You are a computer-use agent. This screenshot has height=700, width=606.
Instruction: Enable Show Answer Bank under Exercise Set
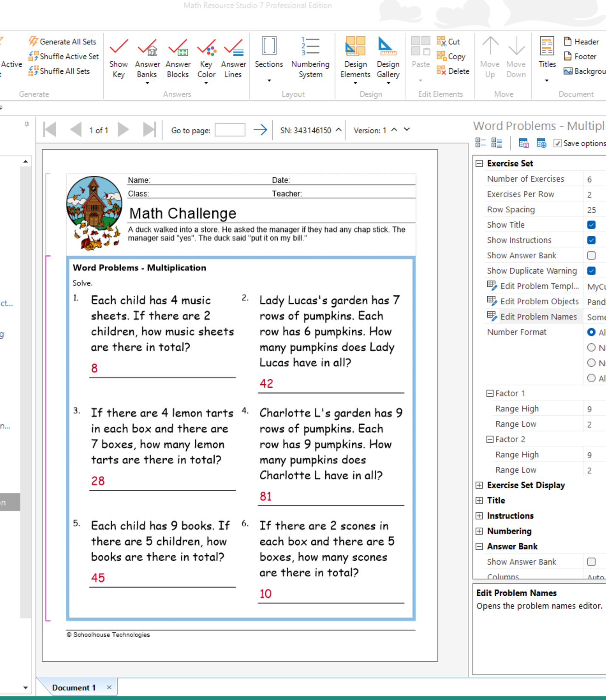(x=591, y=255)
